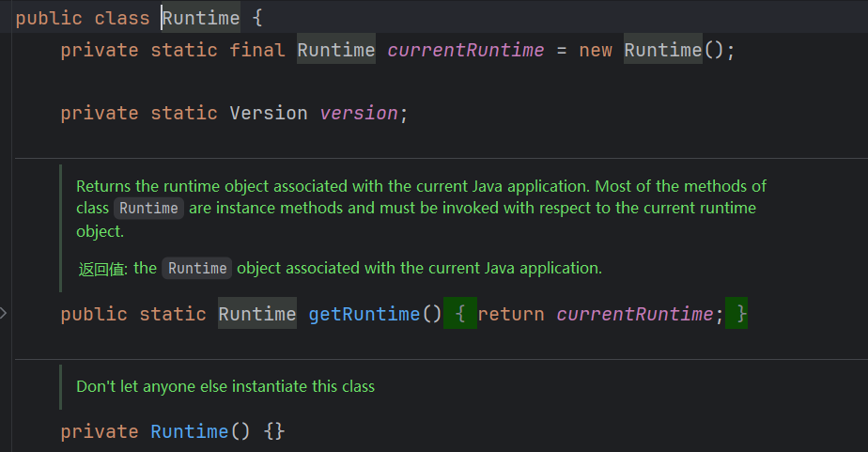Image resolution: width=868 pixels, height=452 pixels.
Task: Click the getRuntime method name
Action: [x=364, y=314]
